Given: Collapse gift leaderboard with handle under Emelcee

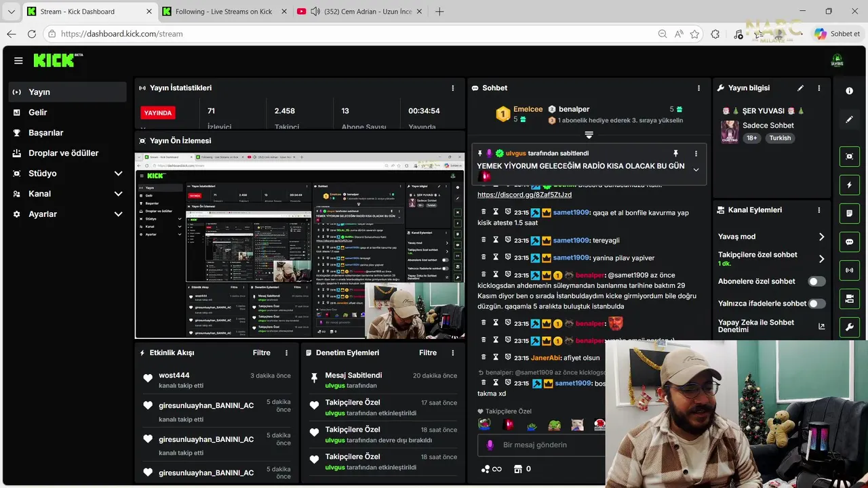Looking at the screenshot, I should point(589,135).
